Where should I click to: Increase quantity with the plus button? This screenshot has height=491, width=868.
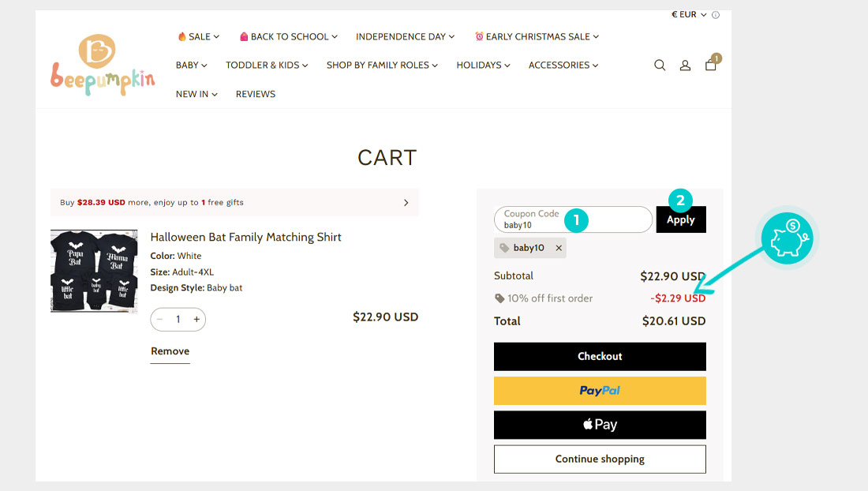click(196, 320)
